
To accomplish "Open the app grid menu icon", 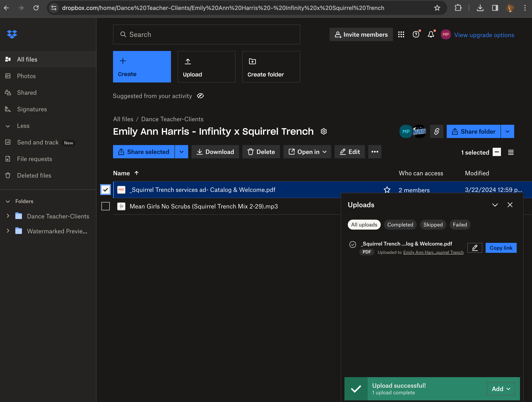I will [401, 35].
